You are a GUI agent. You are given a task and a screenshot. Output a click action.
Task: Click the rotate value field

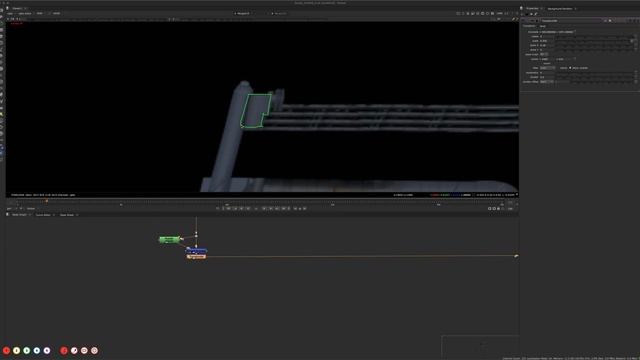547,36
